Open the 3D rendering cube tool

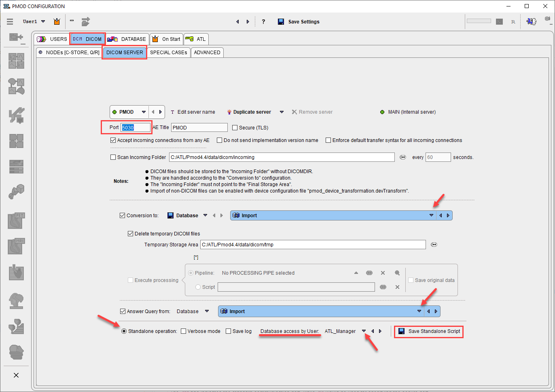pyautogui.click(x=17, y=192)
